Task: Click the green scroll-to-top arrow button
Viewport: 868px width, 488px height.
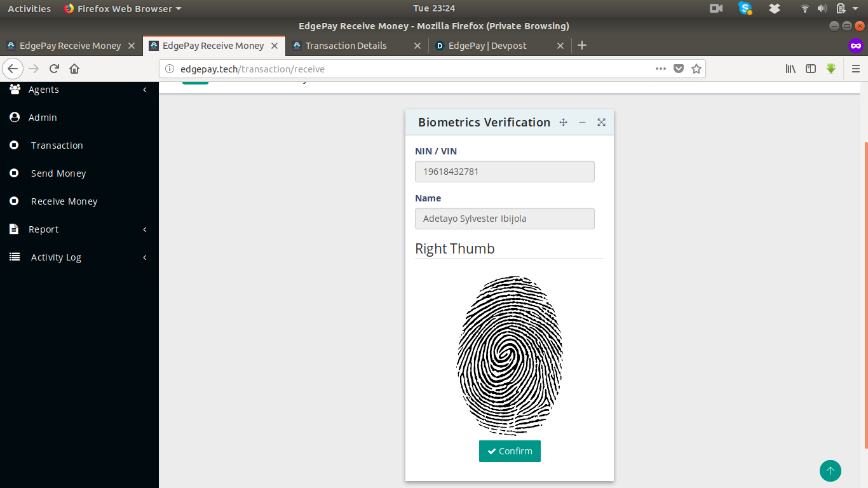Action: (x=831, y=471)
